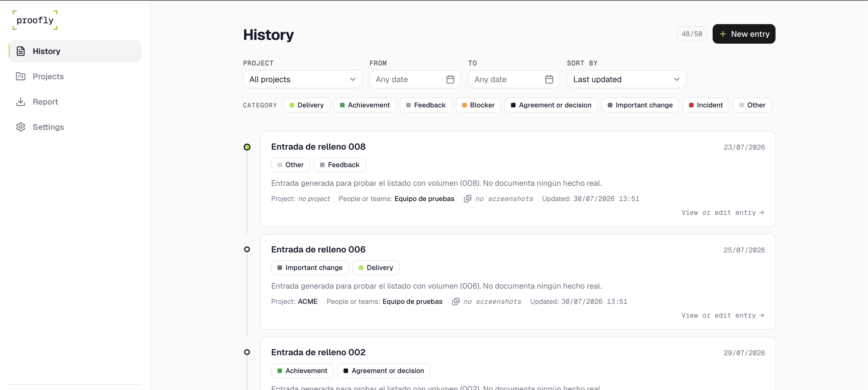Screen dimensions: 868x390
Task: Toggle the Blocker category filter
Action: tap(478, 105)
